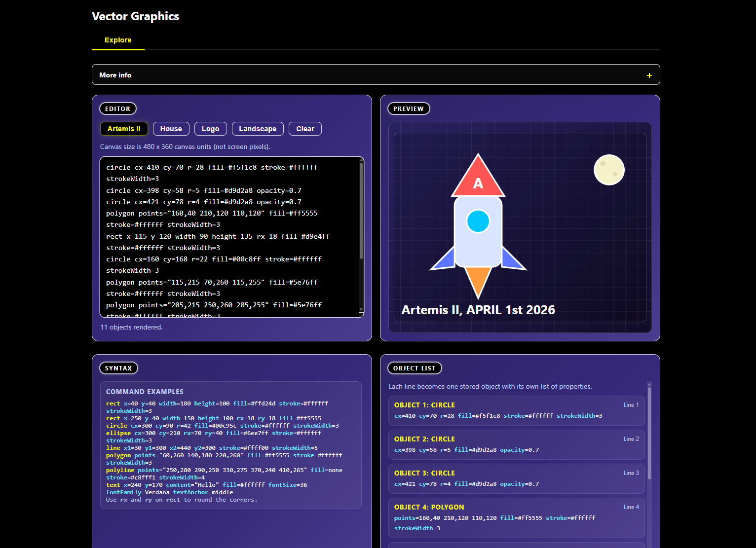Click the SYNTAX panel badge
This screenshot has width=756, height=548.
tap(118, 368)
